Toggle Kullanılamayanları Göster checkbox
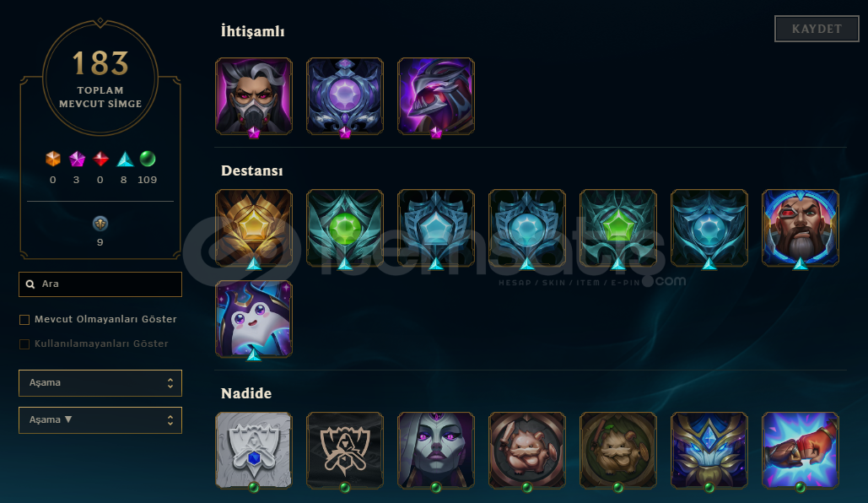The width and height of the screenshot is (868, 503). click(24, 344)
